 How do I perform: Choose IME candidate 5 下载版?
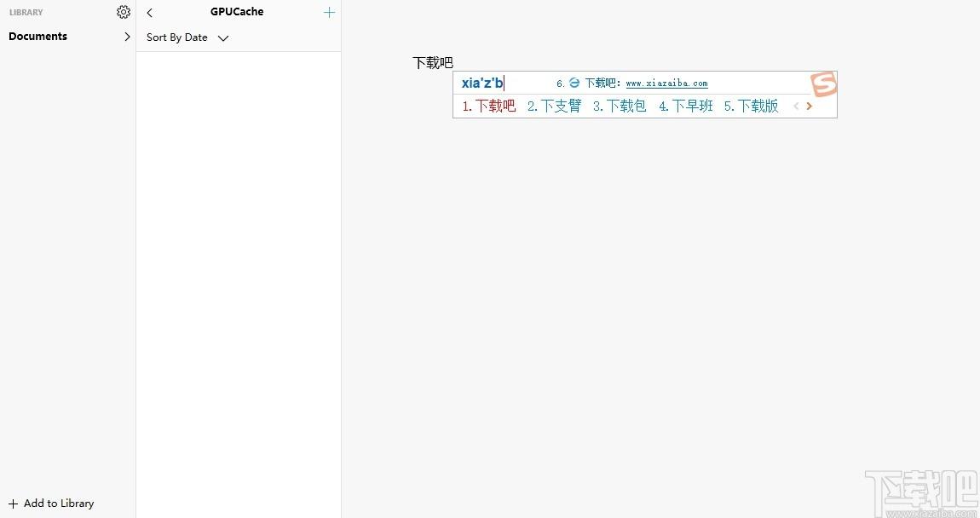pyautogui.click(x=752, y=106)
